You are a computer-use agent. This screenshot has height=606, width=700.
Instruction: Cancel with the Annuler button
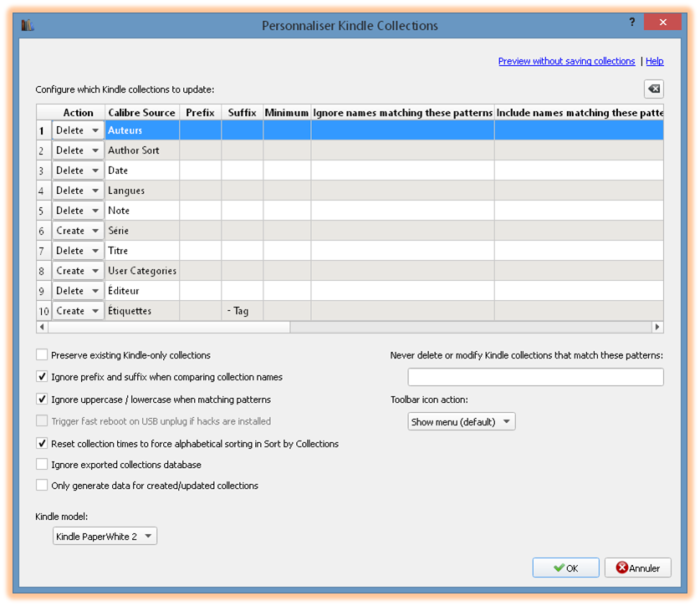click(637, 568)
